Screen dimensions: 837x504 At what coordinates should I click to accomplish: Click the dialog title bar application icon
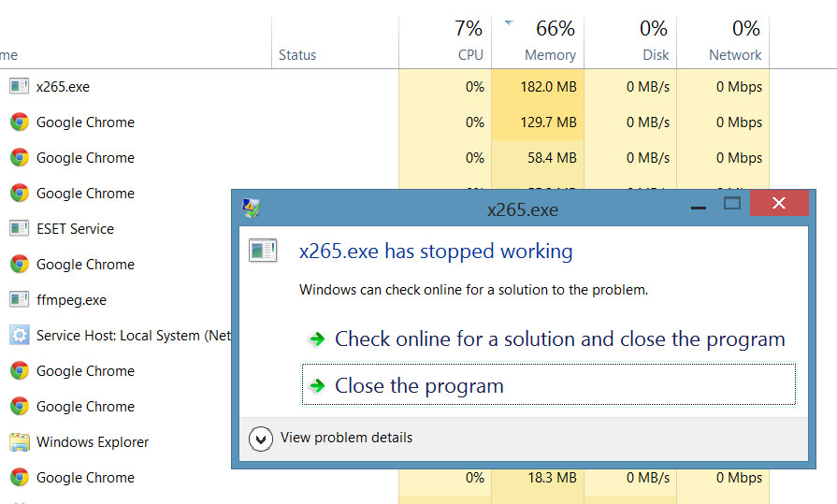click(x=252, y=209)
